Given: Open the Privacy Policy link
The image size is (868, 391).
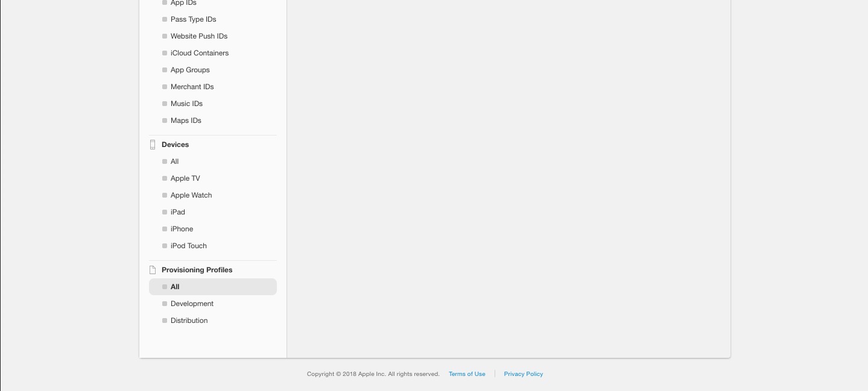Looking at the screenshot, I should pos(524,374).
